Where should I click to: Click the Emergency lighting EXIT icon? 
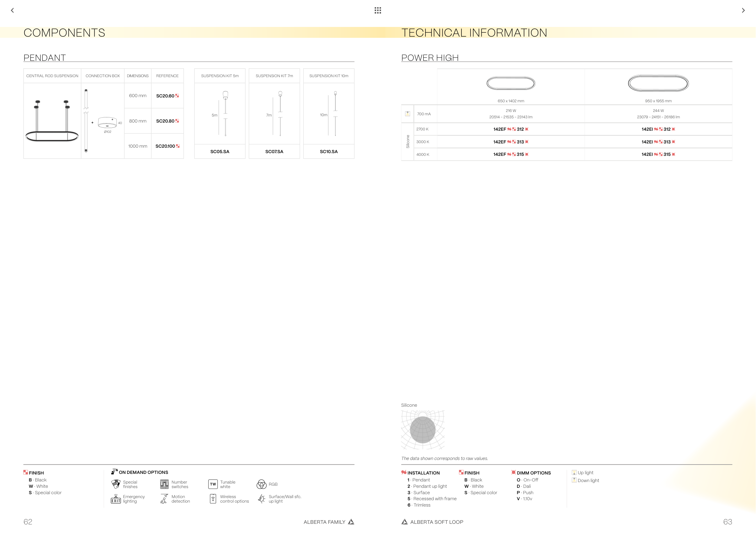coord(116,499)
